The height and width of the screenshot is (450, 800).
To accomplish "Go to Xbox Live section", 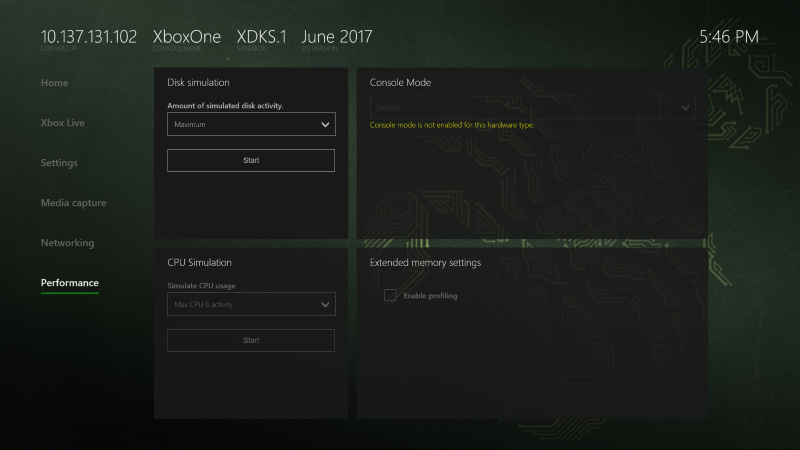I will [62, 122].
